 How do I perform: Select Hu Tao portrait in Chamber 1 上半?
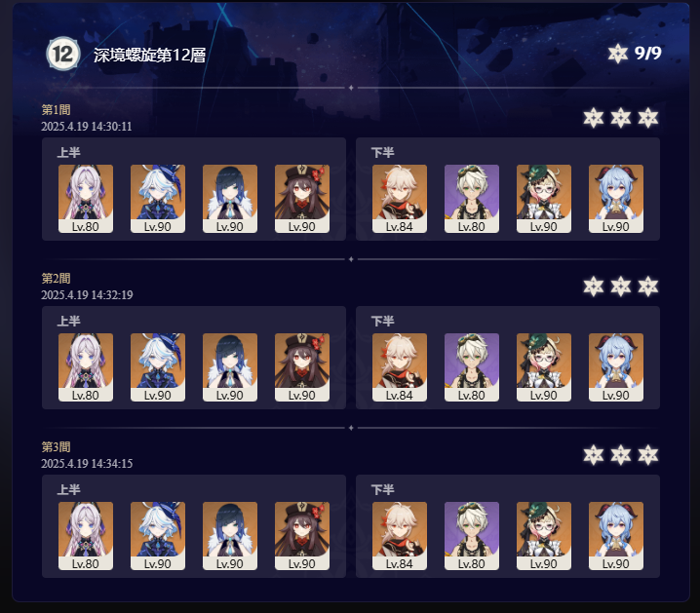click(x=302, y=199)
